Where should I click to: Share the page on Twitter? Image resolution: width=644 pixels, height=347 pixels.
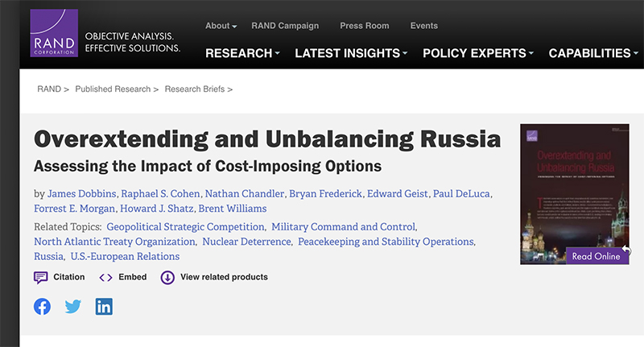tap(73, 307)
